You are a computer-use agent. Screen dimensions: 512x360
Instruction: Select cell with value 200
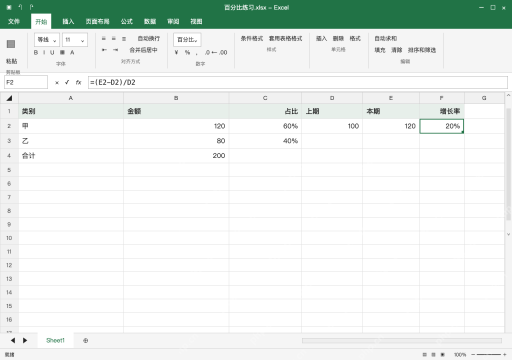pos(176,156)
